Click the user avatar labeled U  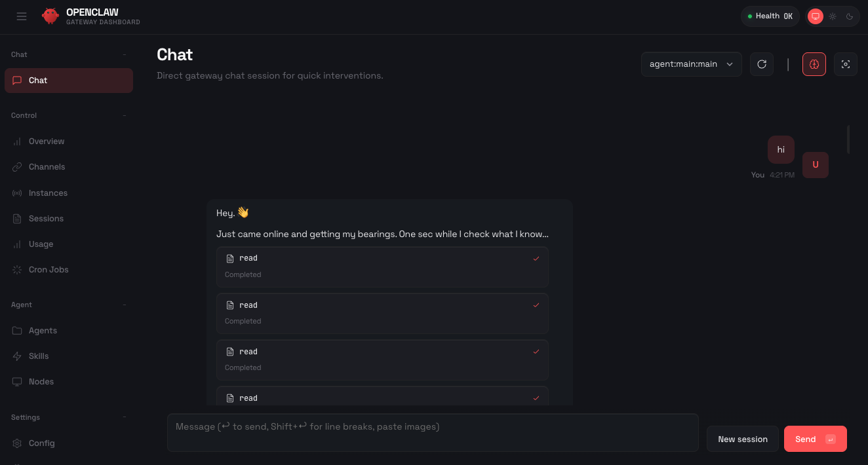816,165
